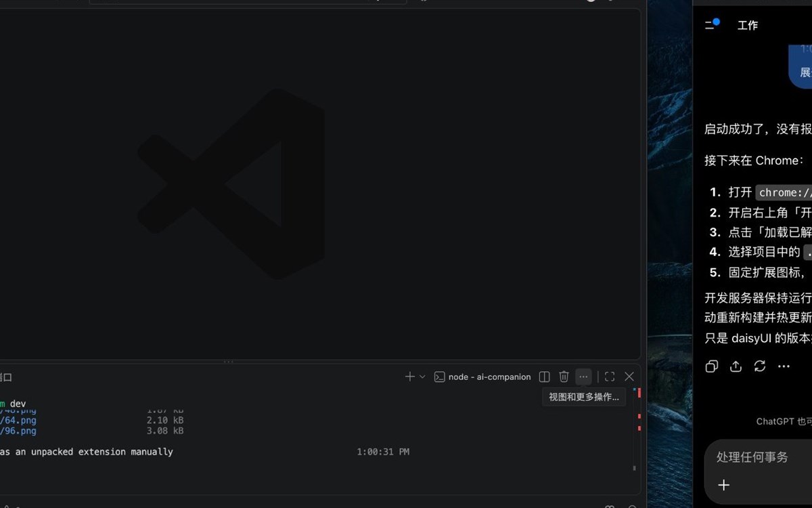Select the 2.10 kB size value

point(165,421)
